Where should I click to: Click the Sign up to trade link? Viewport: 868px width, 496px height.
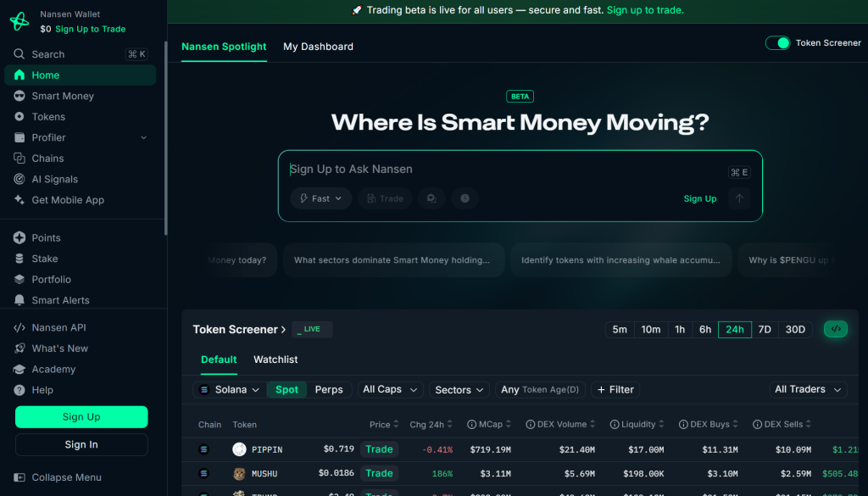click(x=645, y=10)
